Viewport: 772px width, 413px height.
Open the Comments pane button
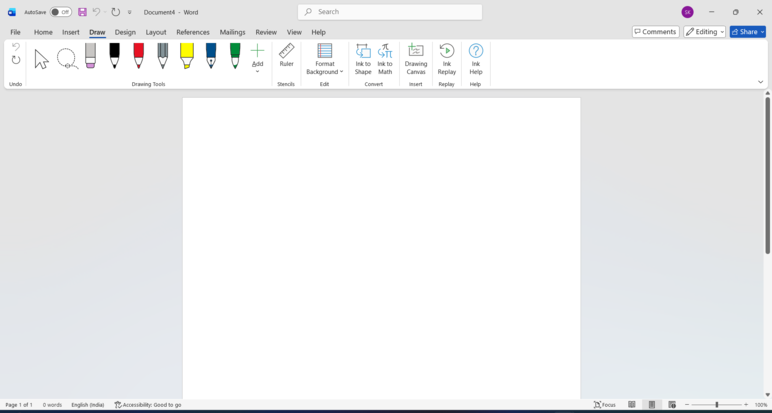tap(655, 32)
